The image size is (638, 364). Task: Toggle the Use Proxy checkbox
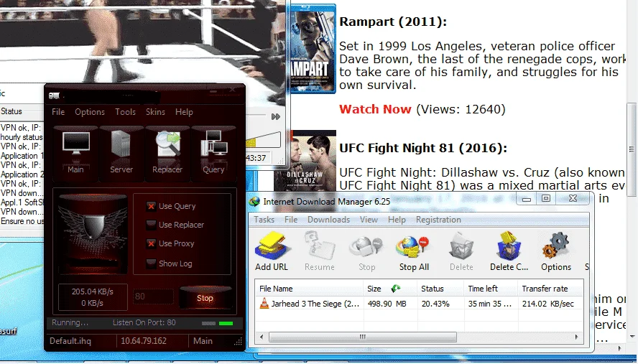point(151,243)
